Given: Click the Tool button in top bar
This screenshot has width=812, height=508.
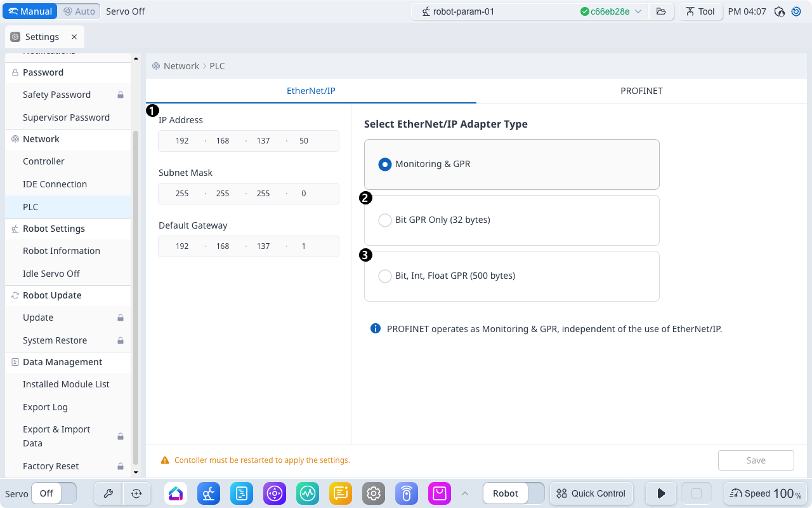Looking at the screenshot, I should 700,11.
